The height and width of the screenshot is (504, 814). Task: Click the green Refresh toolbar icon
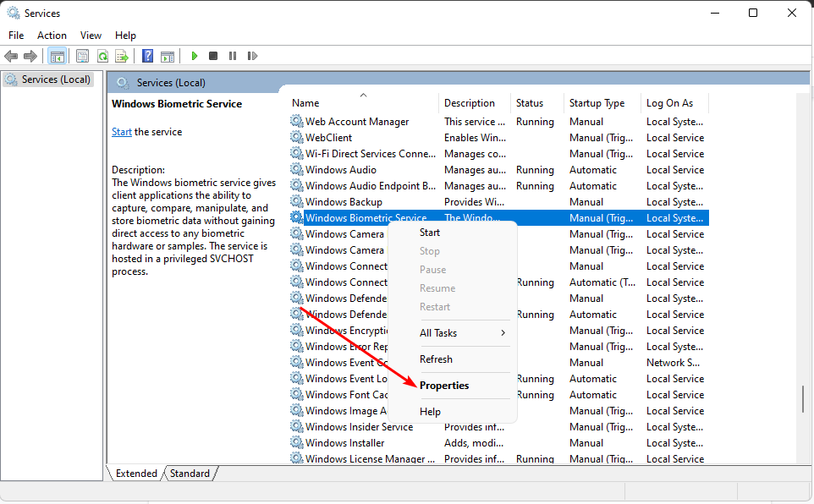coord(102,56)
